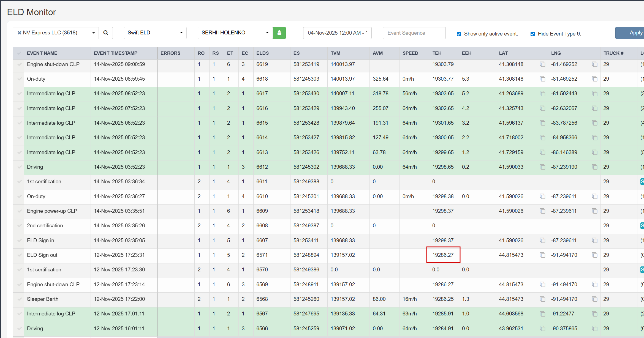Copy latitude 41.590026 on ELD Sign in row
644x338 pixels.
[x=542, y=241]
